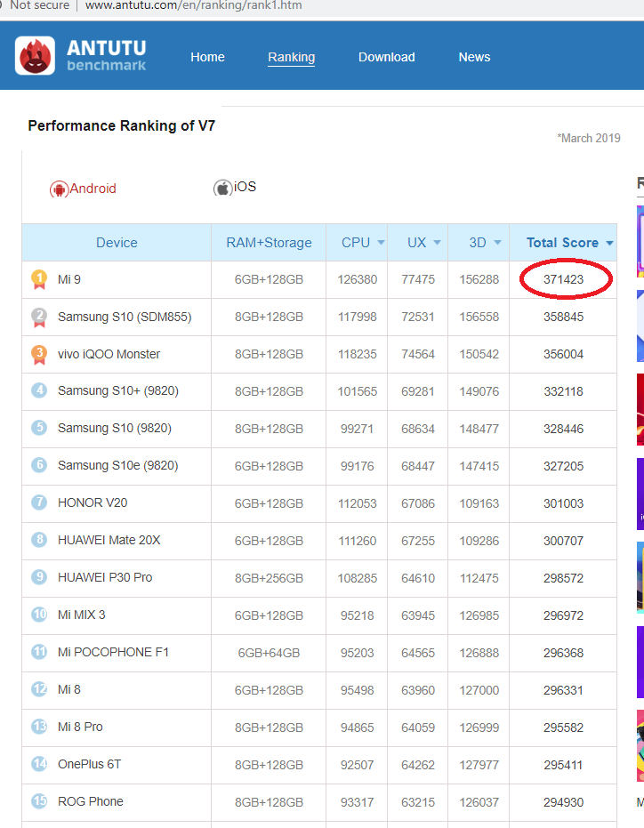Sort by CPU column dropdown arrow
Screen dimensions: 644x828
pos(381,243)
